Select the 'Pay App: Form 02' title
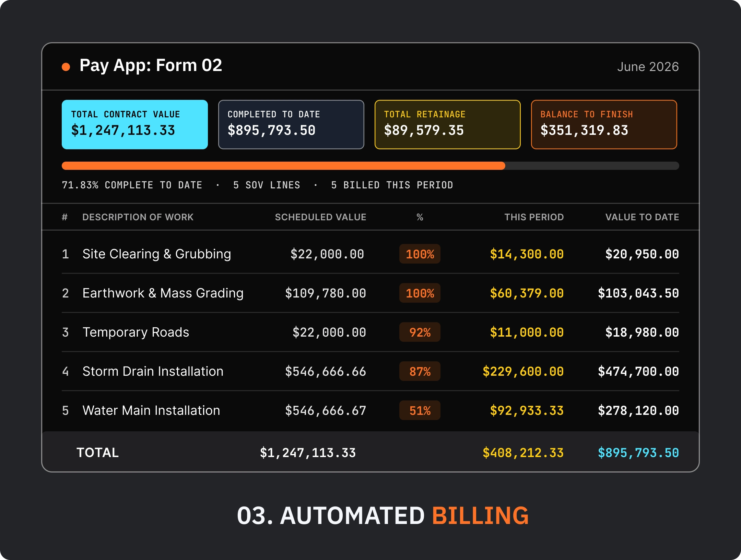The width and height of the screenshot is (741, 560). (x=151, y=66)
